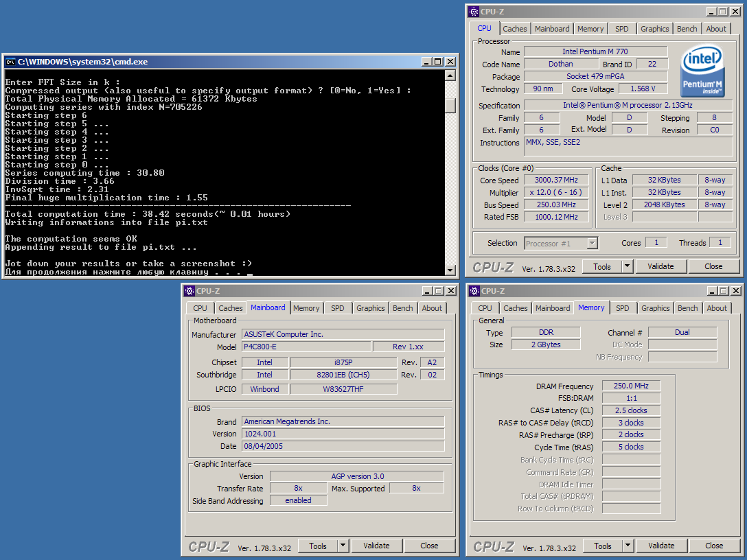Select Graphics tab in the Mainboard window
The width and height of the screenshot is (747, 560).
tap(371, 308)
